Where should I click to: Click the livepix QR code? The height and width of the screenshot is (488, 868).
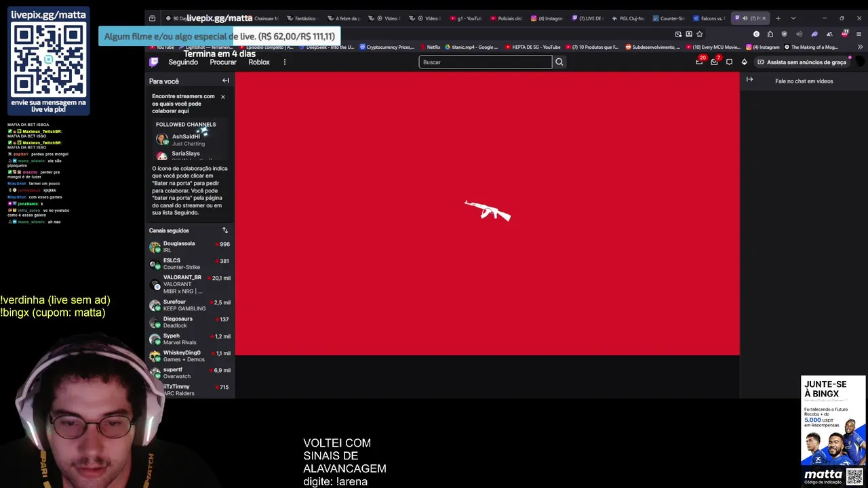pyautogui.click(x=49, y=60)
